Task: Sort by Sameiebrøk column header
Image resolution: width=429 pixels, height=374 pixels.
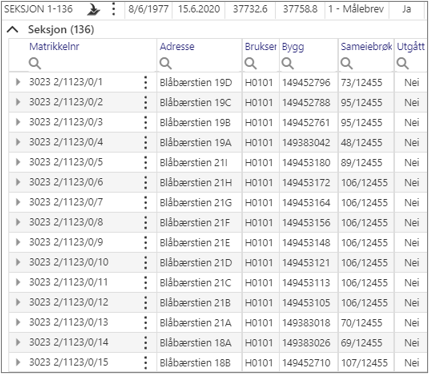Action: click(366, 47)
